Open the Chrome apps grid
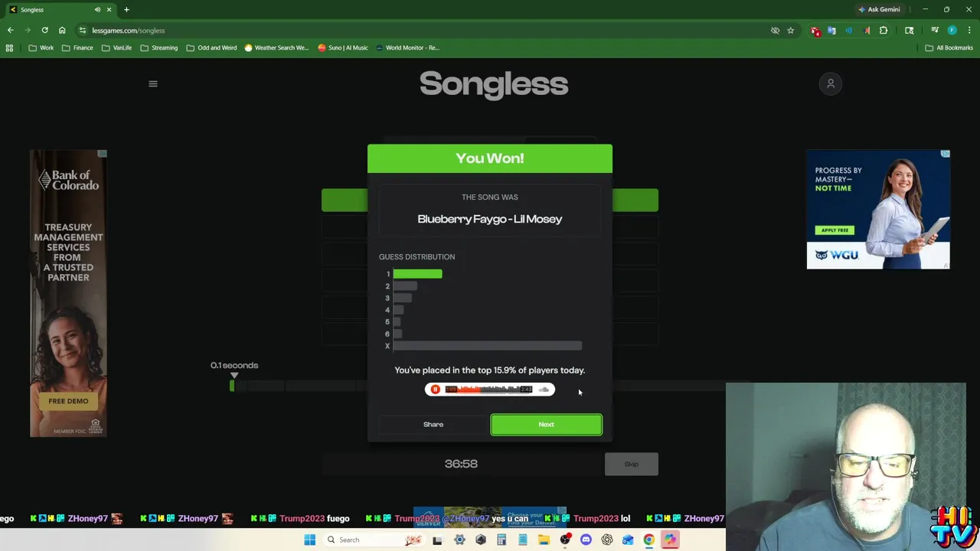The image size is (980, 551). coord(9,47)
